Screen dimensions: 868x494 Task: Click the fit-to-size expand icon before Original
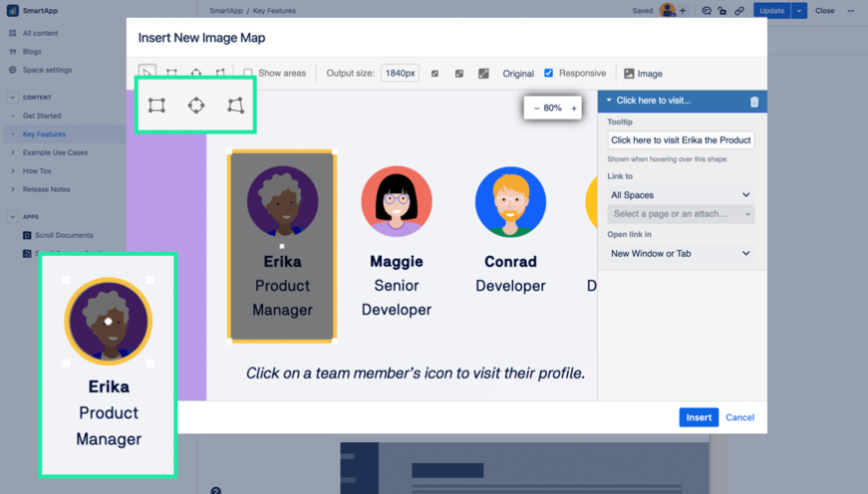click(483, 74)
